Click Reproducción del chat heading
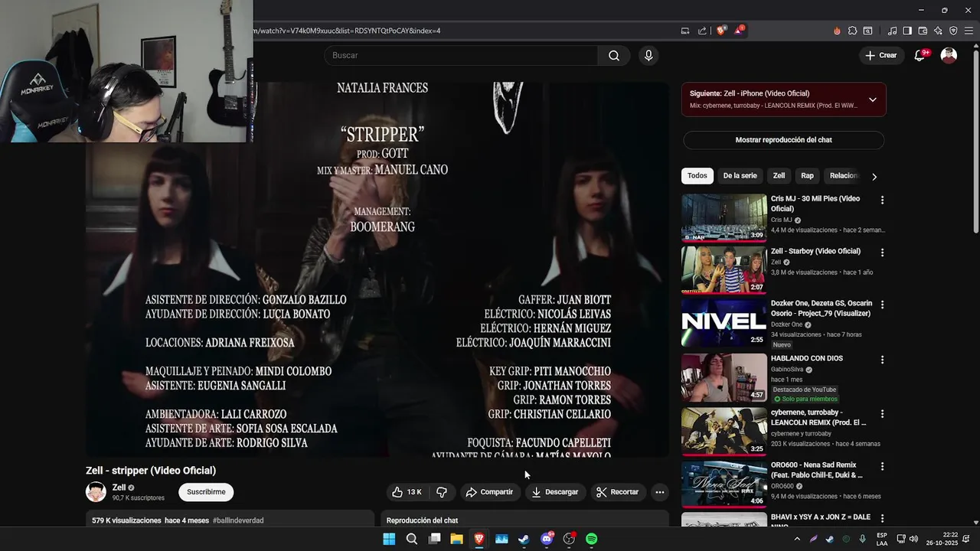Image resolution: width=980 pixels, height=551 pixels. click(x=422, y=520)
